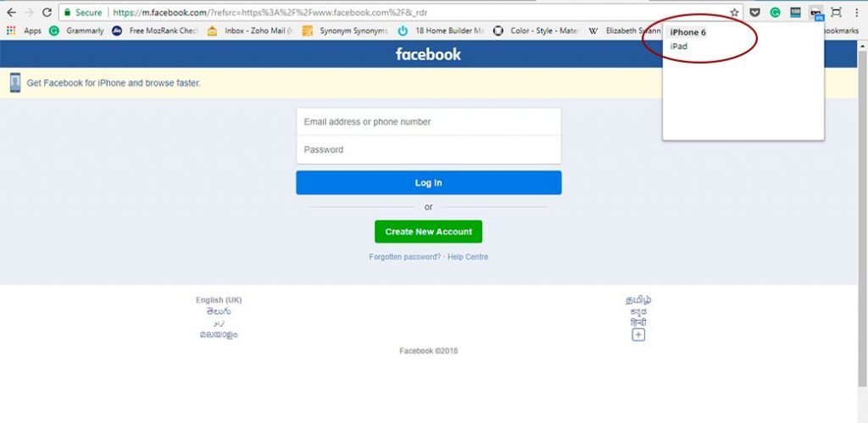Click the user-agent switcher extension icon
This screenshot has height=423, width=868.
[815, 13]
